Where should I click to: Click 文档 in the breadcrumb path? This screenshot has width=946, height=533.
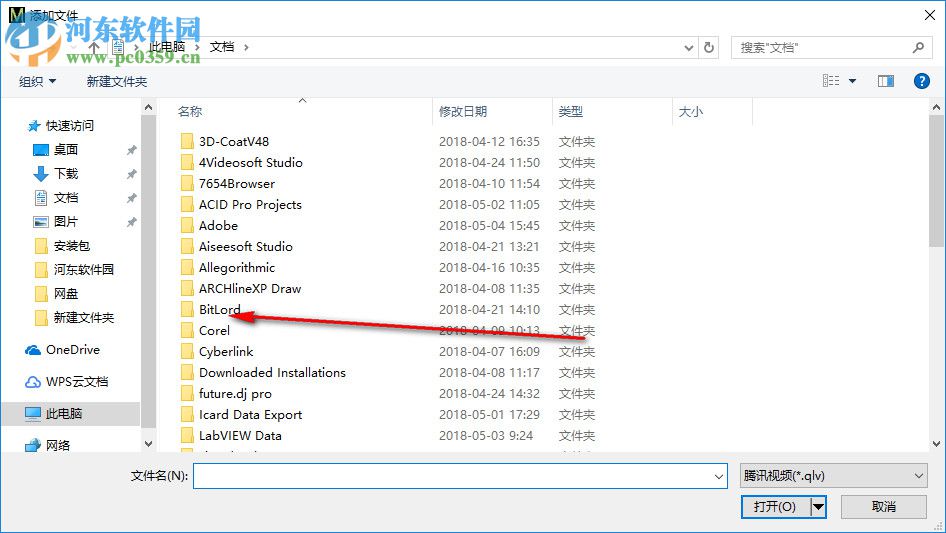(222, 47)
